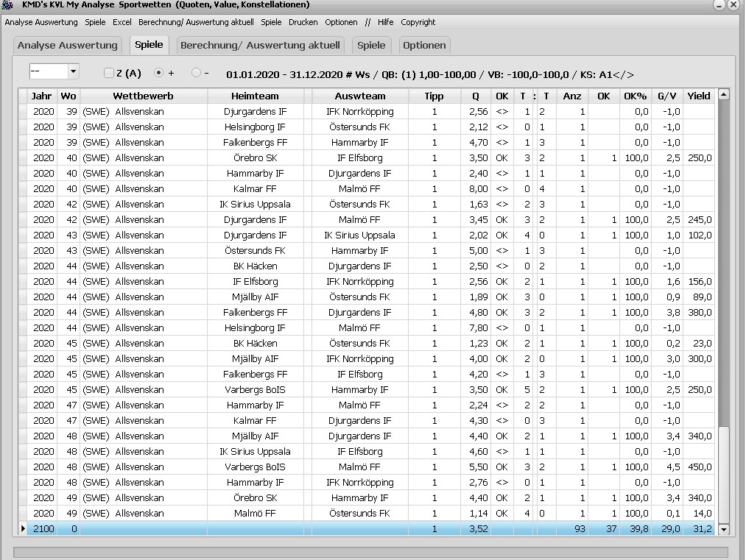This screenshot has height=560, width=746.
Task: Open the Berechnung/ Auswertung aktuell menu
Action: [x=196, y=22]
